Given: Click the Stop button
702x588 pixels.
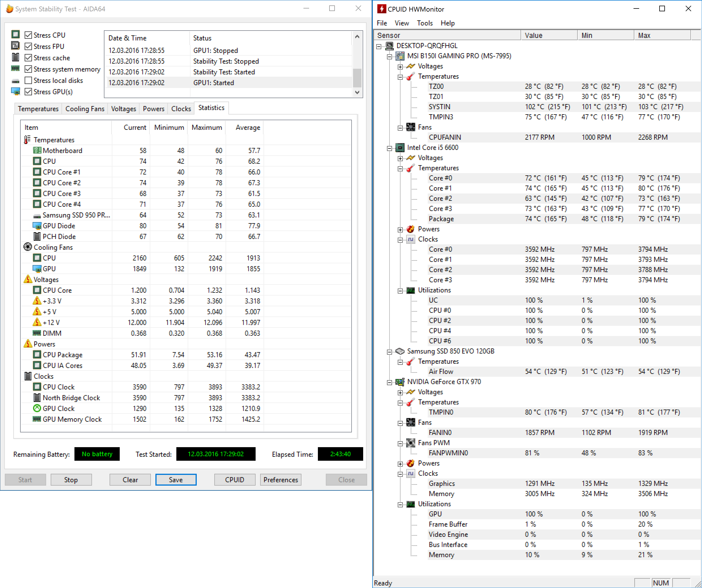Looking at the screenshot, I should (x=71, y=479).
